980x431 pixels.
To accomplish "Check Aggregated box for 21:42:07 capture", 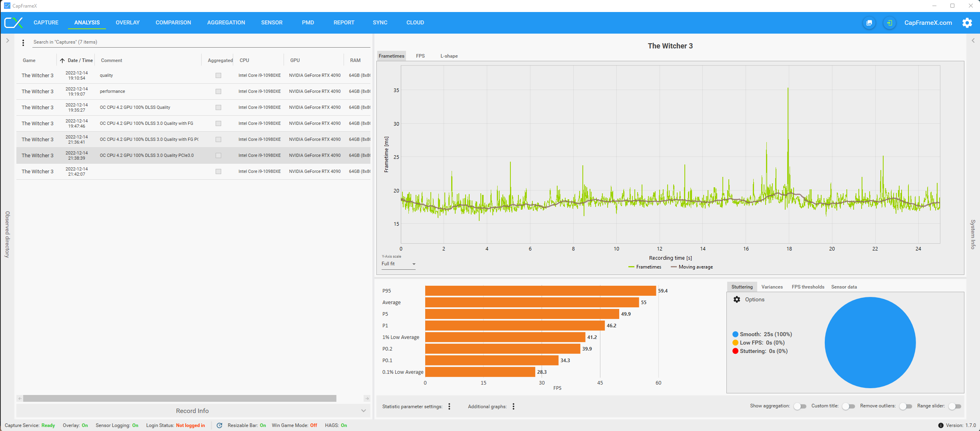I will (218, 171).
